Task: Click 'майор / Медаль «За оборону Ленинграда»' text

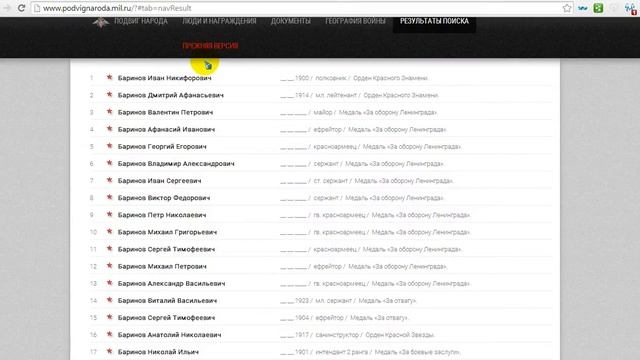Action: coord(375,112)
